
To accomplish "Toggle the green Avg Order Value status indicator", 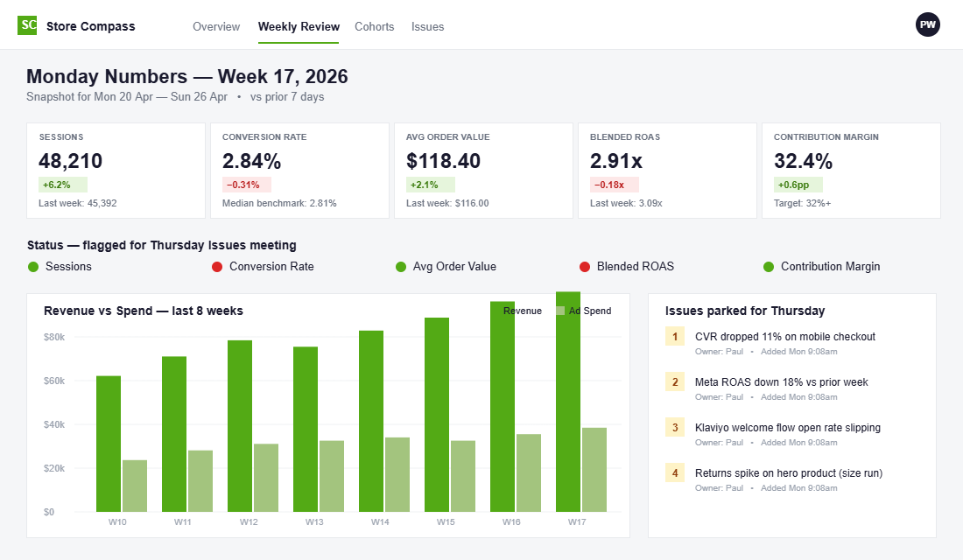I will [x=399, y=266].
